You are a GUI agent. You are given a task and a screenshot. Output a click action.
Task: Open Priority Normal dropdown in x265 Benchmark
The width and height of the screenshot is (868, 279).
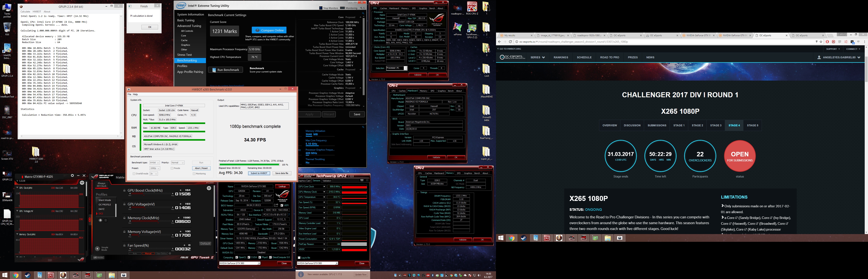178,163
